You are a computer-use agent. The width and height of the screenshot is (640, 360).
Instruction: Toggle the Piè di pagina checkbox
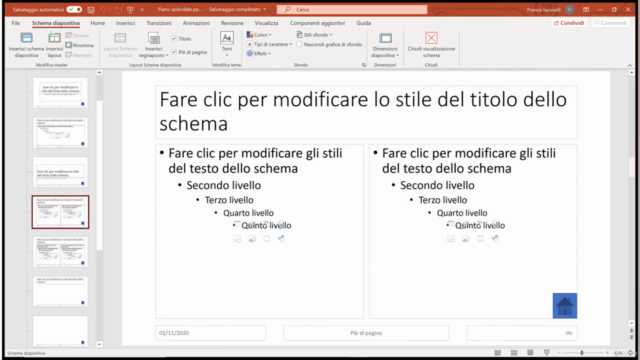click(174, 52)
